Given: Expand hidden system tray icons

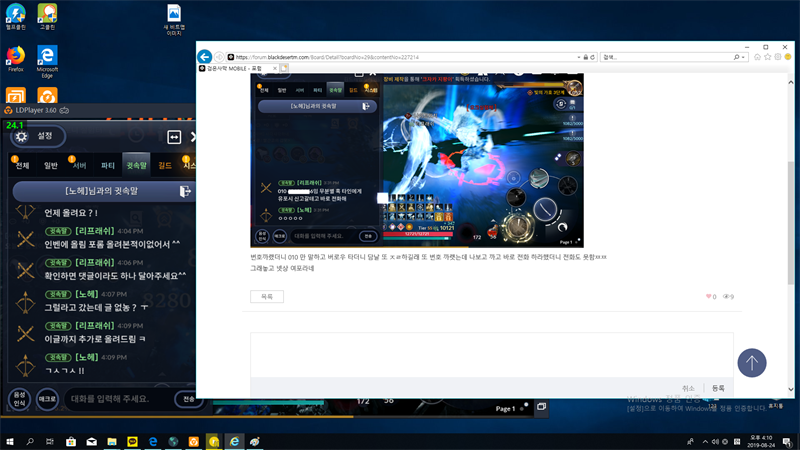Looking at the screenshot, I should pos(705,442).
